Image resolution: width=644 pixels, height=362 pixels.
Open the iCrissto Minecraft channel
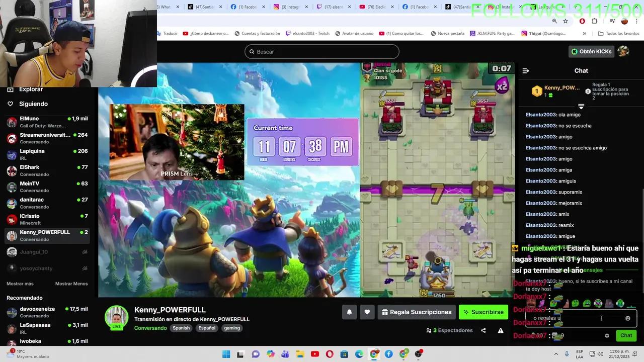click(x=47, y=219)
